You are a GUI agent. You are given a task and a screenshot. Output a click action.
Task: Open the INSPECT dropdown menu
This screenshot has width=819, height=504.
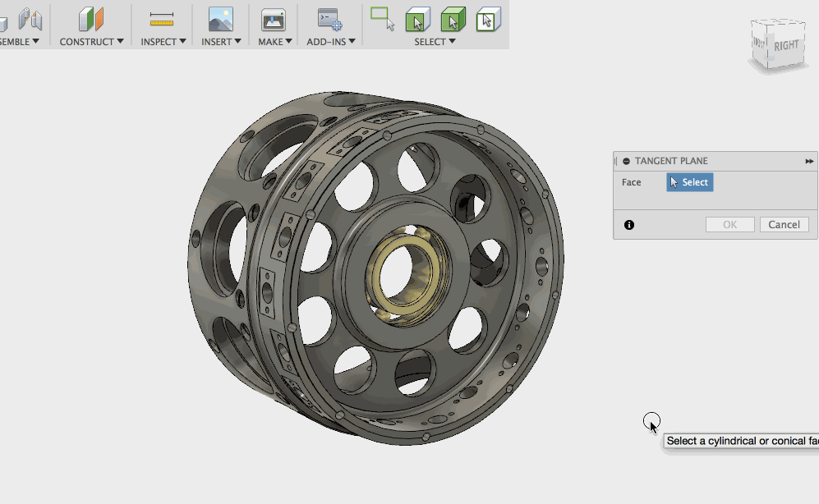[x=163, y=41]
